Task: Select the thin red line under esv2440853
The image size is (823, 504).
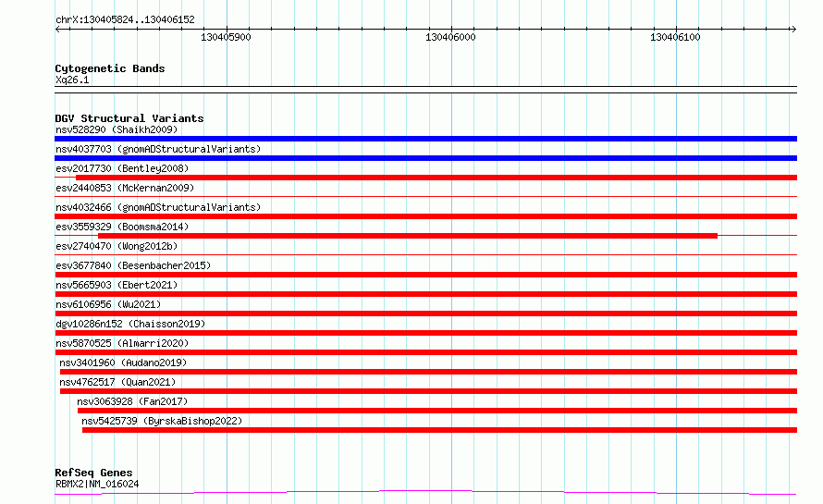Action: coord(425,196)
